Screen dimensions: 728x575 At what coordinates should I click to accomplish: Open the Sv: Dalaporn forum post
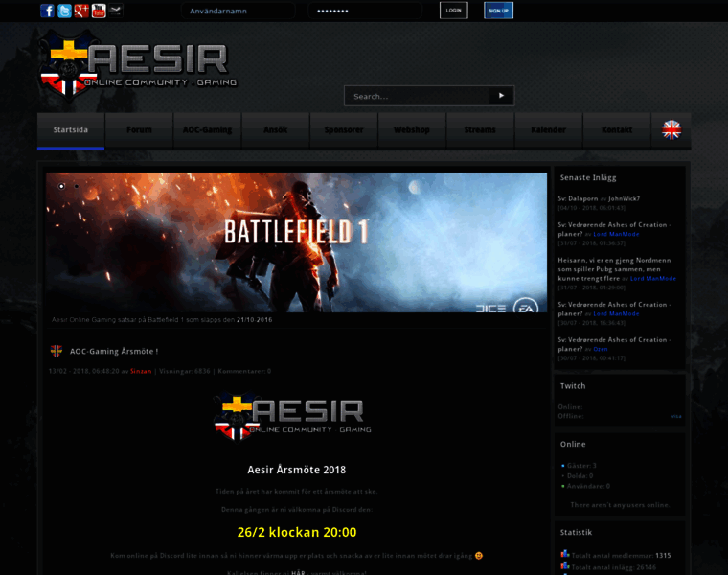tap(578, 198)
